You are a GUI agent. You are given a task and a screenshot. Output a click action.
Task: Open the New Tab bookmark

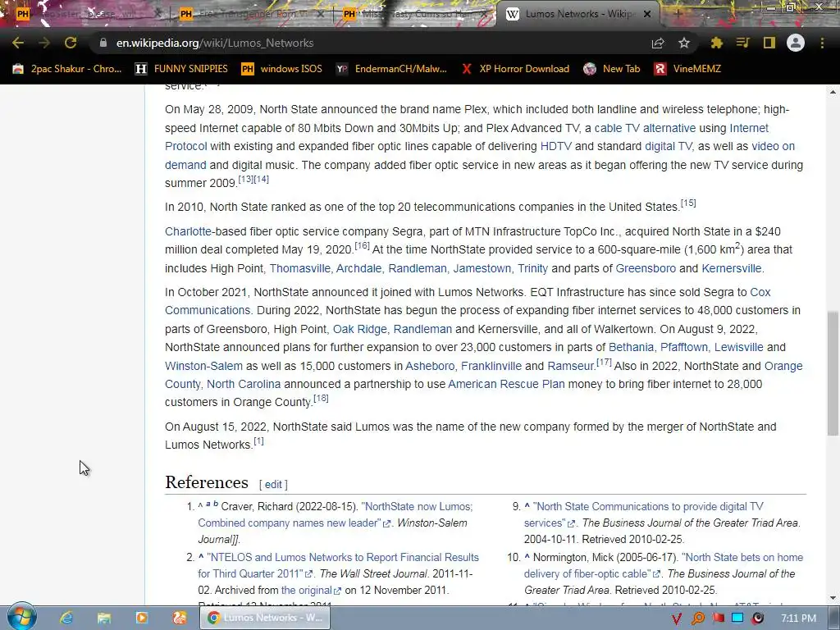(x=612, y=69)
